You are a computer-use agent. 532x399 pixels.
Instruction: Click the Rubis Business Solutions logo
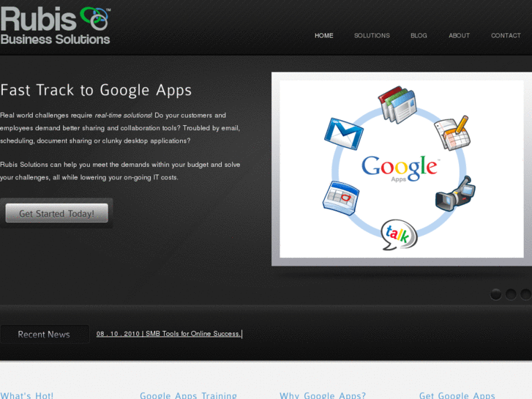point(56,26)
